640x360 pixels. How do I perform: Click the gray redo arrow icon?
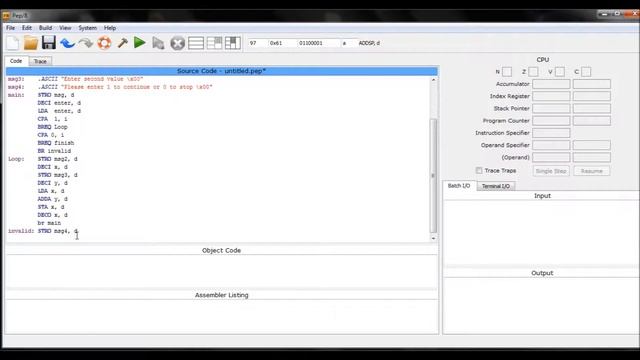(86, 43)
